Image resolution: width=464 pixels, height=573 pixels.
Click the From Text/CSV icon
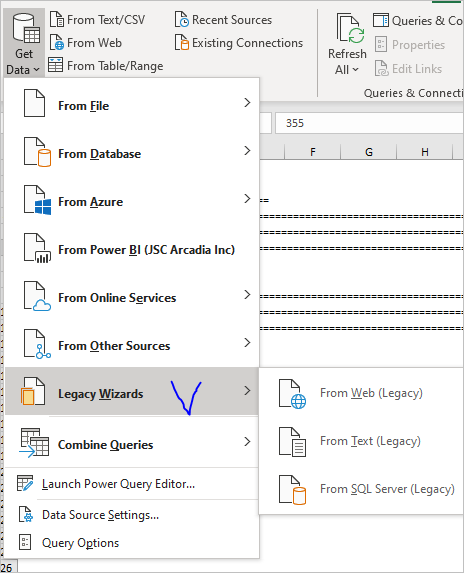click(x=57, y=19)
